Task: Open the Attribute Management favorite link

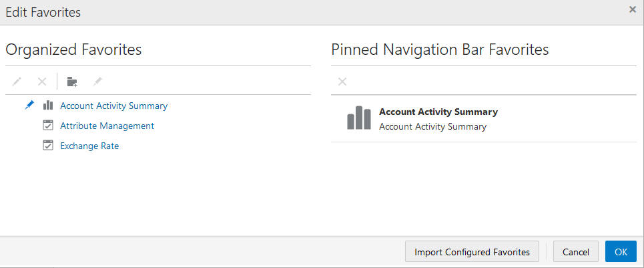Action: [x=107, y=126]
